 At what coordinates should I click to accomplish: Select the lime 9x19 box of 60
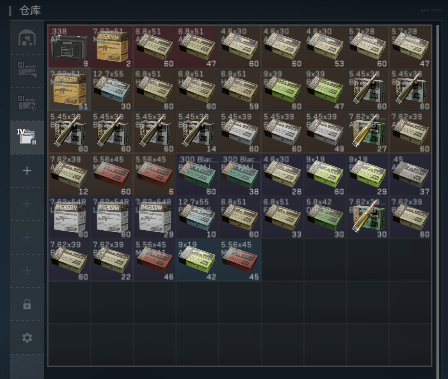tap(325, 174)
